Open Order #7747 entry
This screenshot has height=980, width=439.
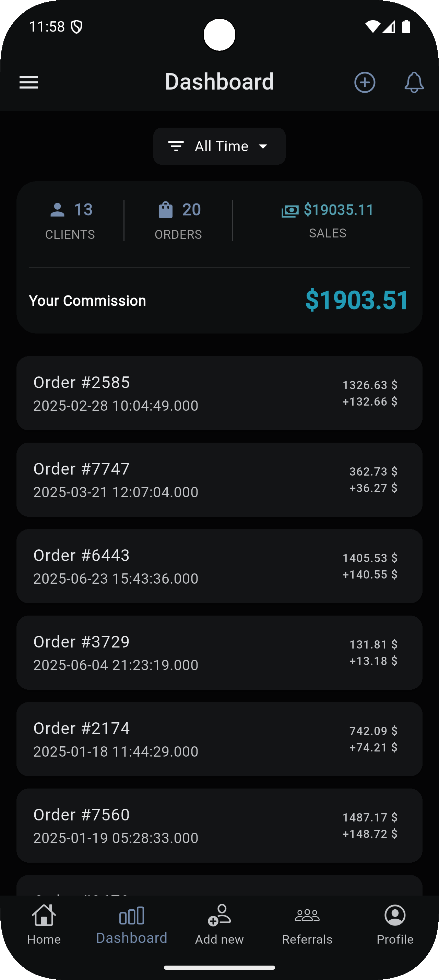[219, 479]
